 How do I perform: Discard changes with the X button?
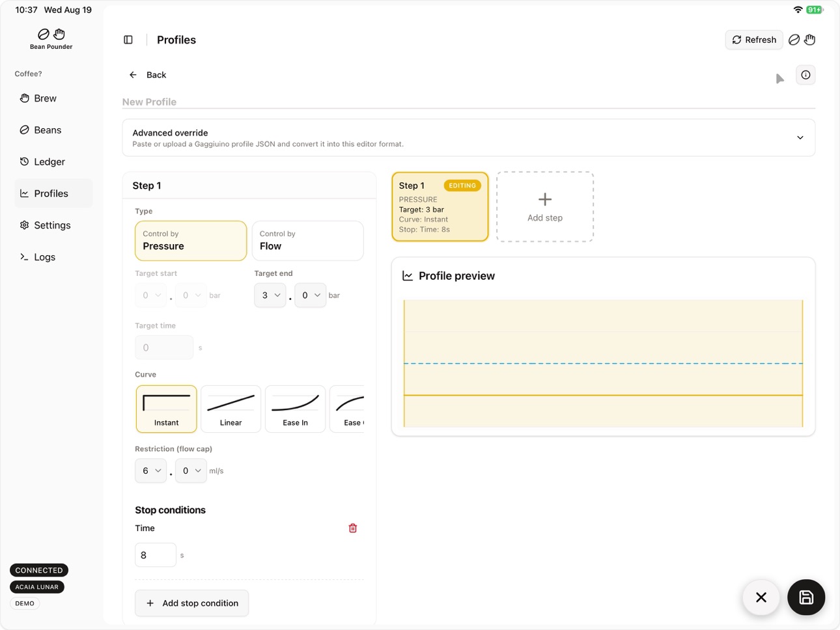click(761, 597)
